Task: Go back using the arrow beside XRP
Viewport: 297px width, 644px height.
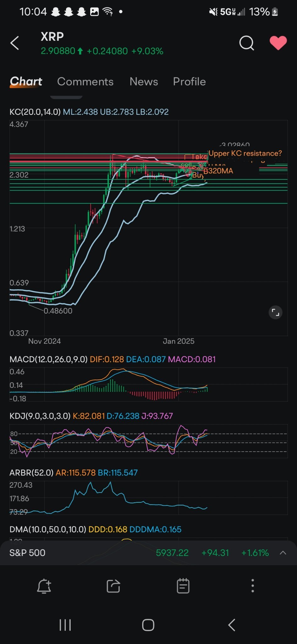Action: [15, 43]
